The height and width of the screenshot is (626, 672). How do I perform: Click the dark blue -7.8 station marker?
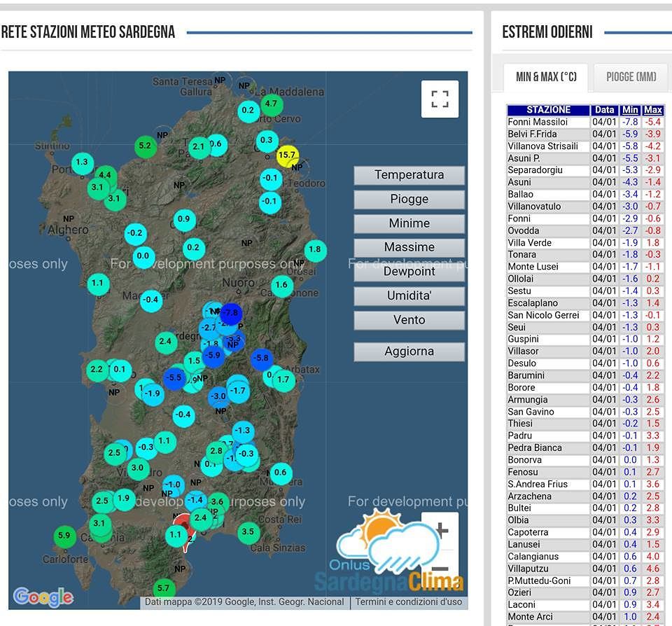pos(230,312)
